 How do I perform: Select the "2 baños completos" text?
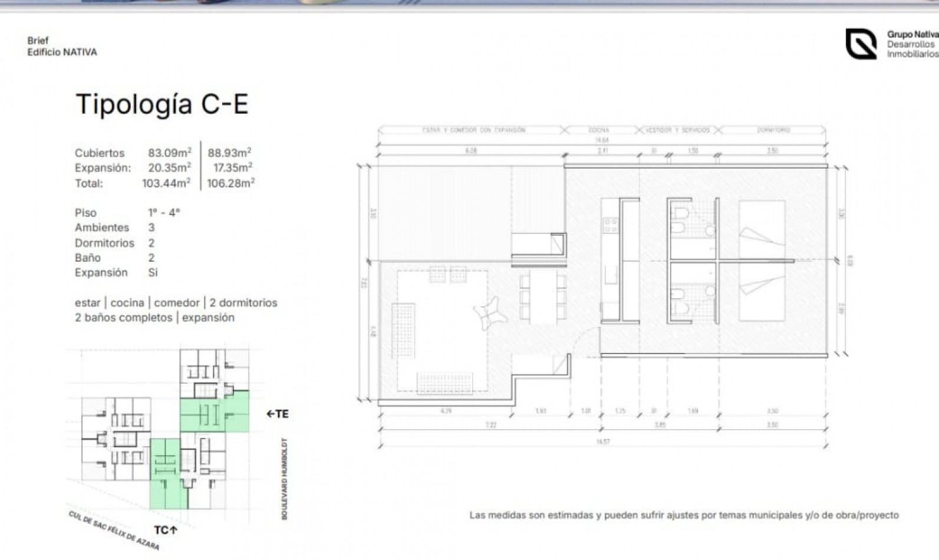[x=123, y=318]
